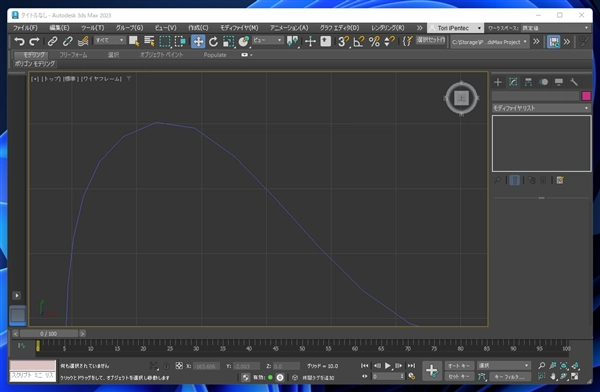Open the Hierarchy panel tab icon

(x=528, y=82)
